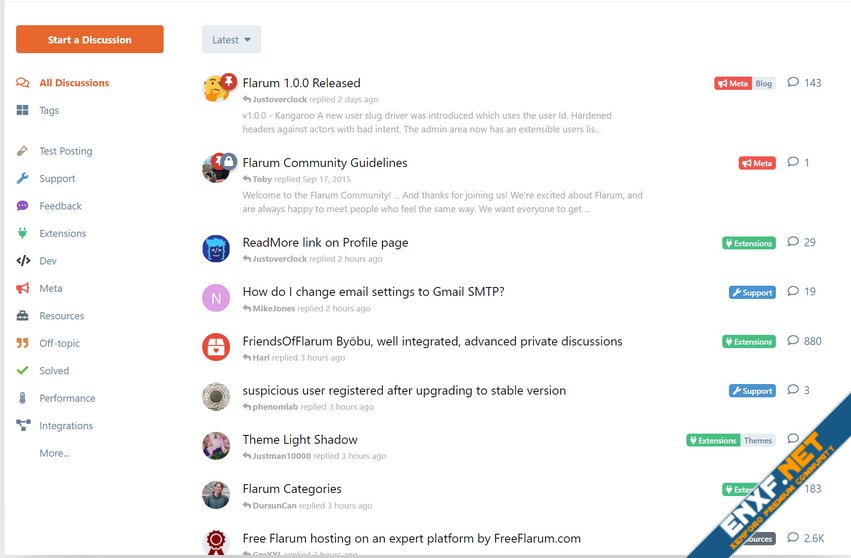Open Free Flarum hosting discussion

coord(411,538)
